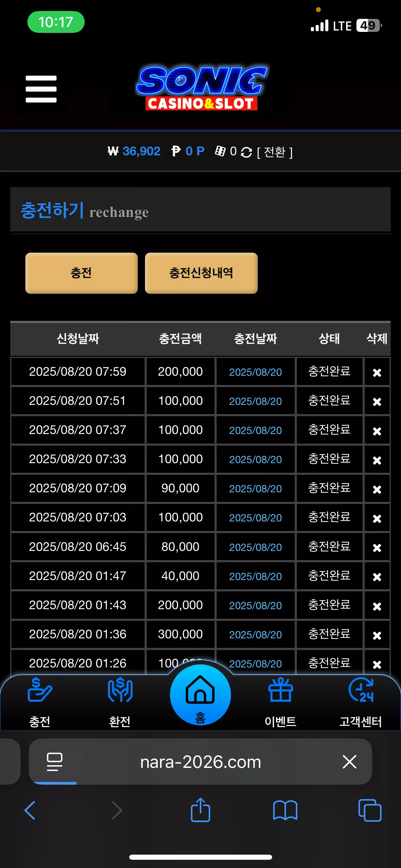Delete the 01:36 300,000 record

coord(377,635)
